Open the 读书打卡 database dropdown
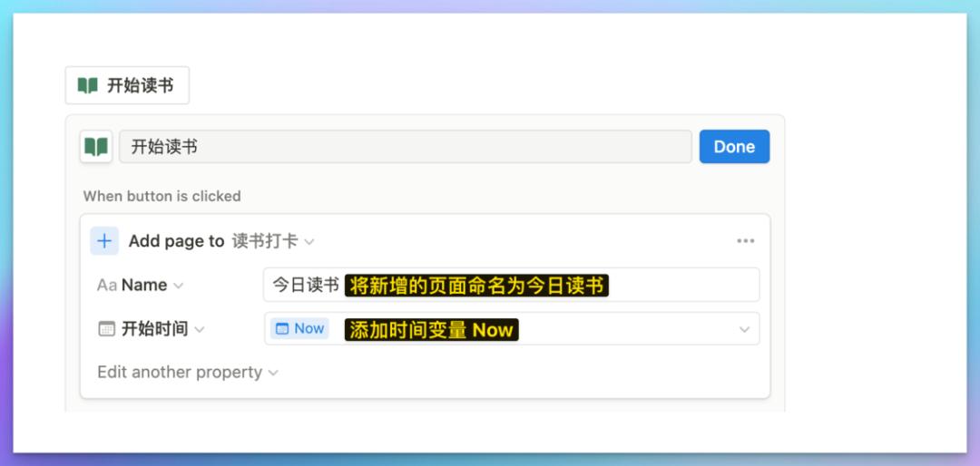 point(273,241)
